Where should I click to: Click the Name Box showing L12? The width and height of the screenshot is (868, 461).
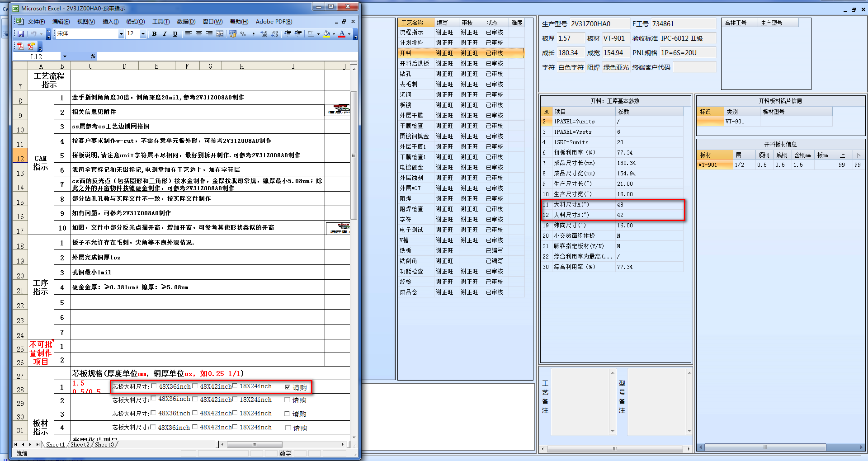[36, 56]
